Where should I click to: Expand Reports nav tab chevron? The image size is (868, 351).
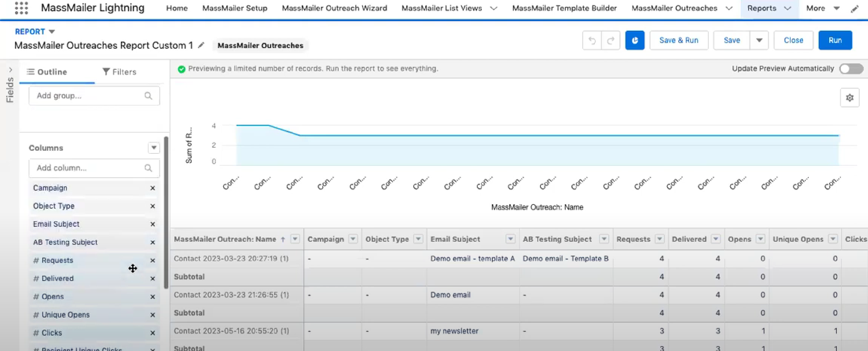pyautogui.click(x=788, y=8)
